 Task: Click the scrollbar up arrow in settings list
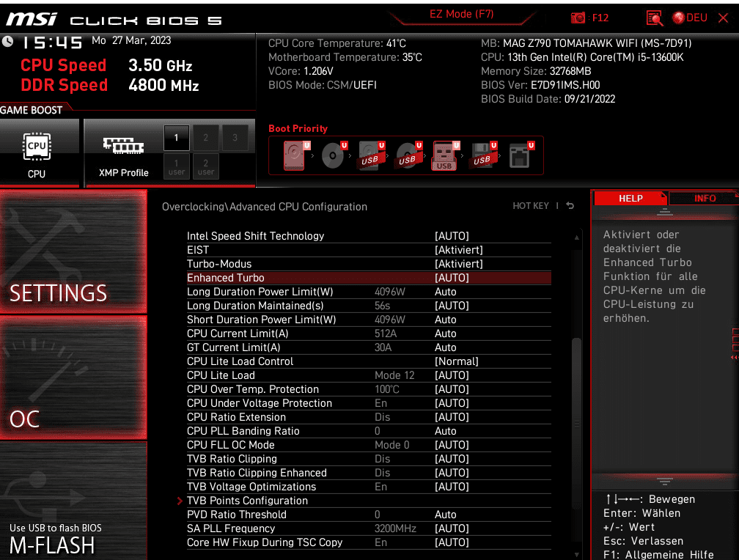pyautogui.click(x=576, y=237)
